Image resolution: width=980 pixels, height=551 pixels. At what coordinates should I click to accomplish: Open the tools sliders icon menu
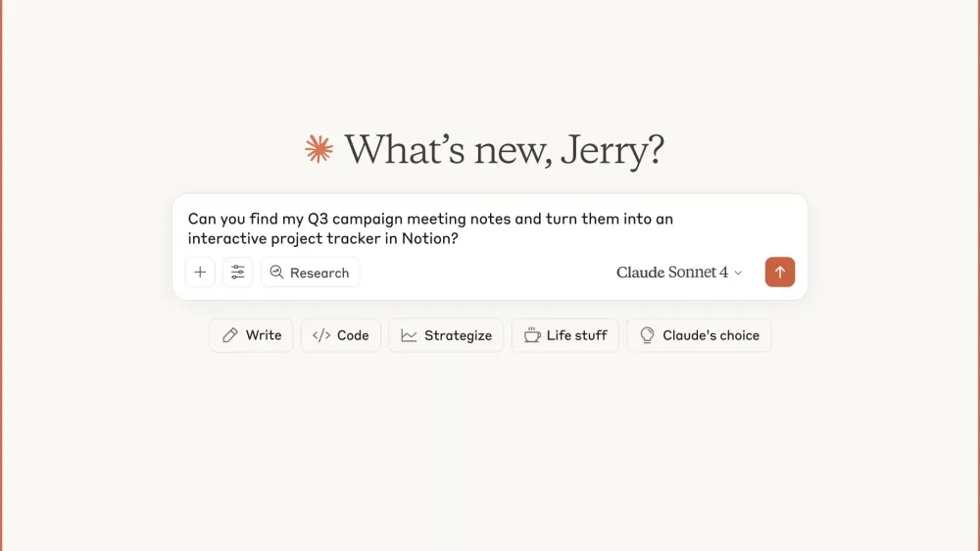tap(237, 273)
